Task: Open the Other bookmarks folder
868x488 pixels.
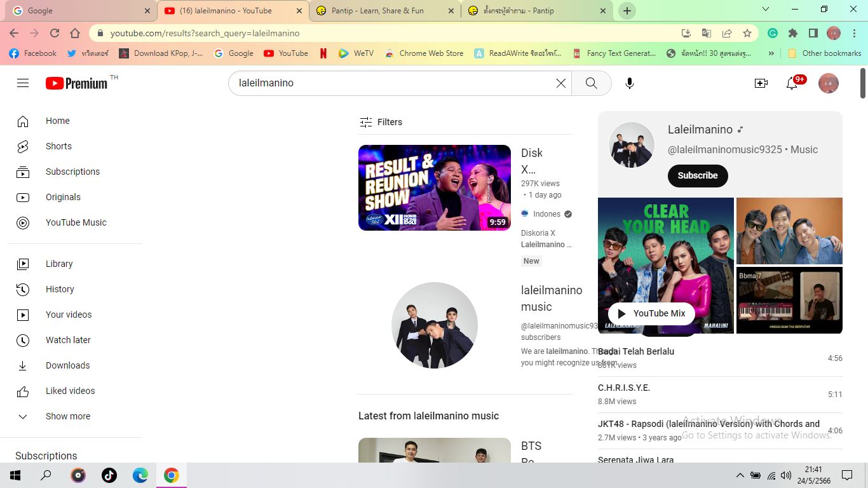Action: coord(824,53)
